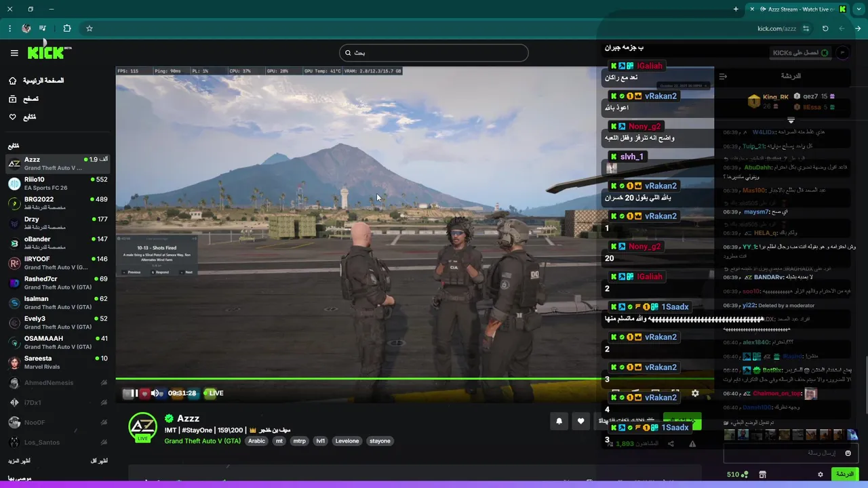
Task: Open the chat shop icon
Action: tap(763, 474)
